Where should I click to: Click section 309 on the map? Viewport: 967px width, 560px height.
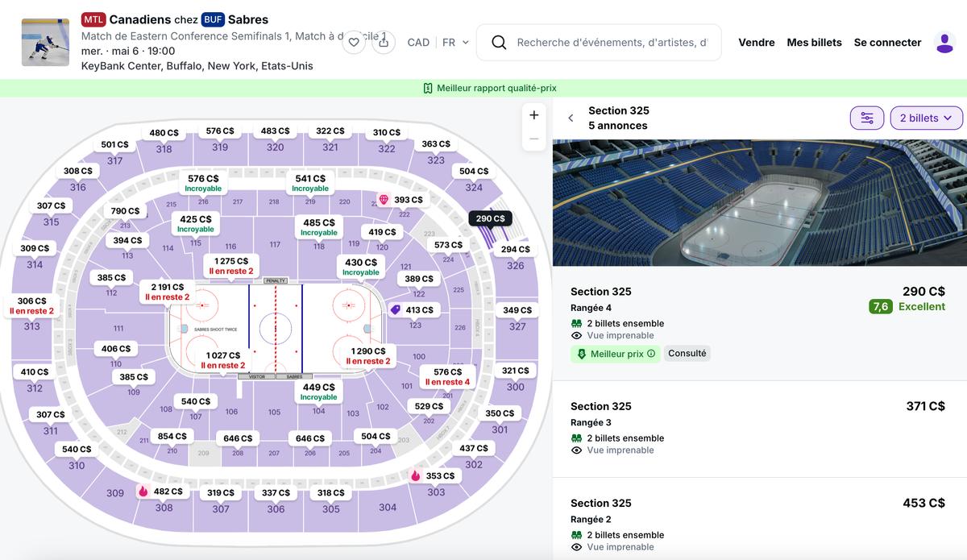[115, 492]
